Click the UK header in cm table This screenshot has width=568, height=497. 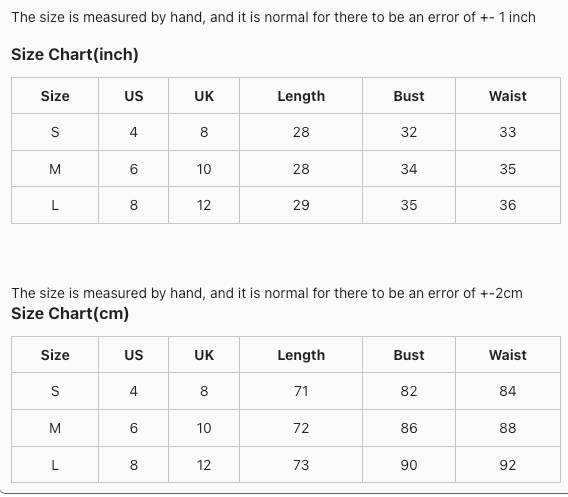204,355
